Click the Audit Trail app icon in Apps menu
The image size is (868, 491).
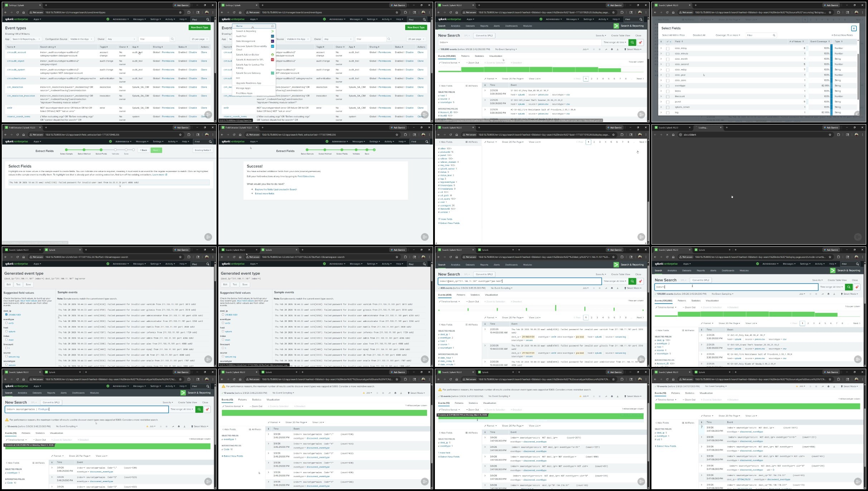272,36
